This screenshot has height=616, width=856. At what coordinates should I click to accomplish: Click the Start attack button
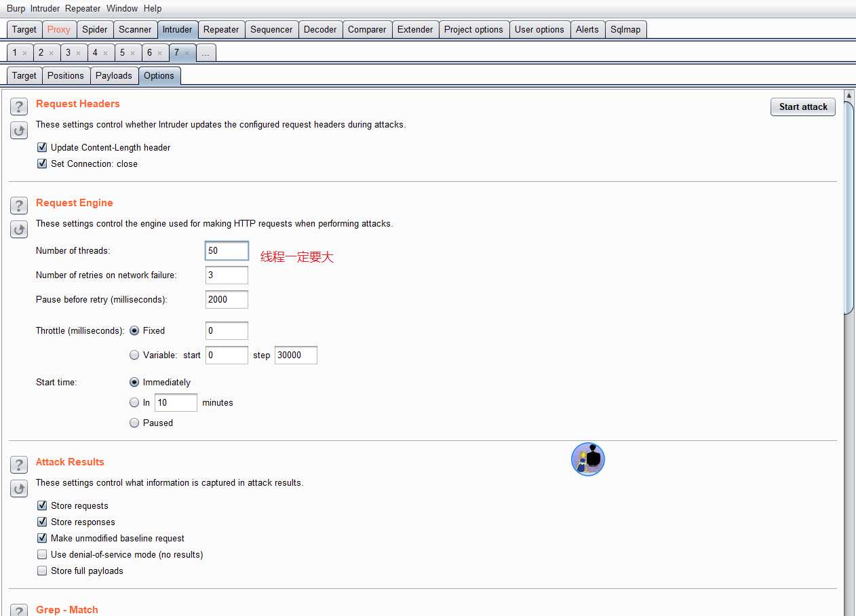803,107
